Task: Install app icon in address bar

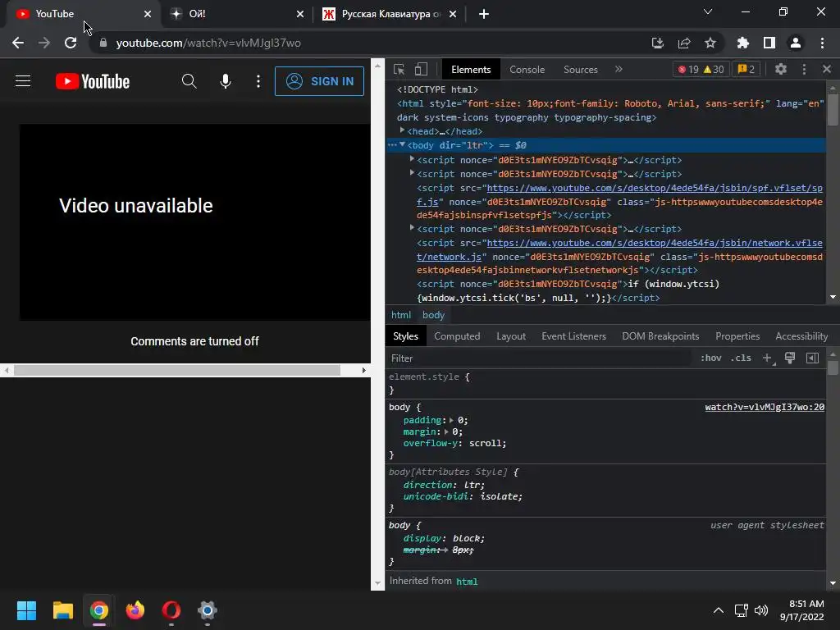Action: (x=657, y=43)
